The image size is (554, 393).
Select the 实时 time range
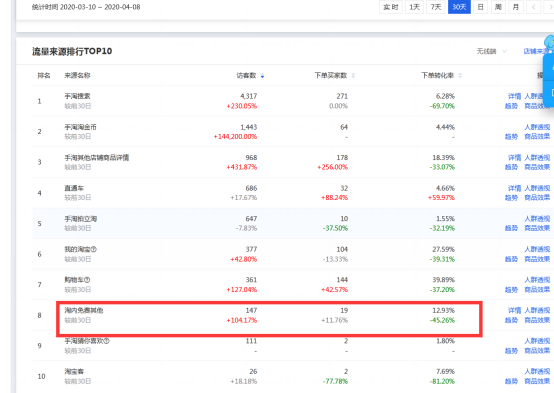(391, 7)
